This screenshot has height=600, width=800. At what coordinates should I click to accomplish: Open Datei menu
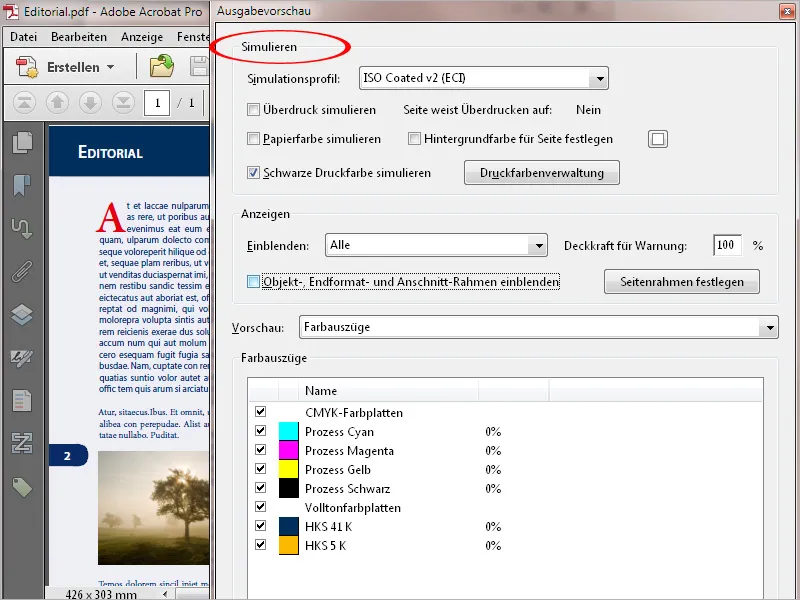[x=23, y=37]
